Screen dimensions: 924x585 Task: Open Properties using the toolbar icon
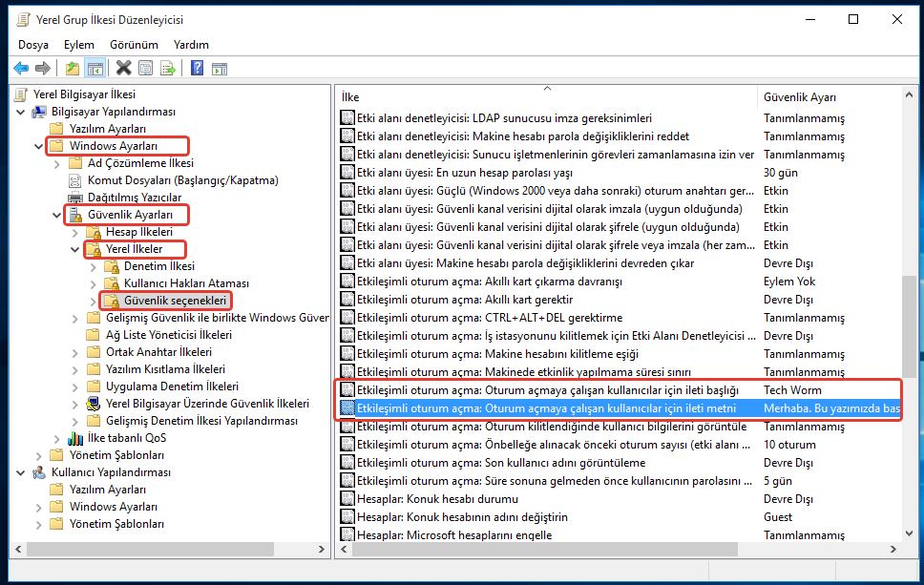[x=145, y=68]
